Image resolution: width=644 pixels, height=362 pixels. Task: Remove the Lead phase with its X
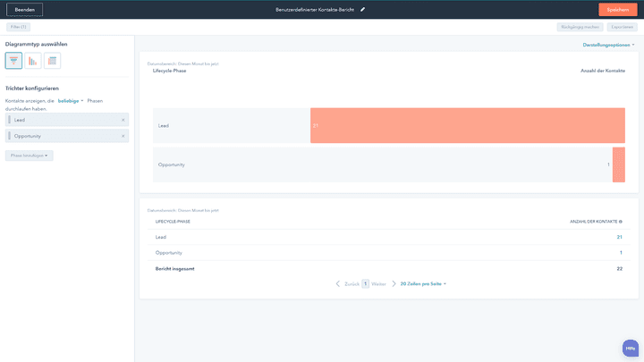point(123,119)
